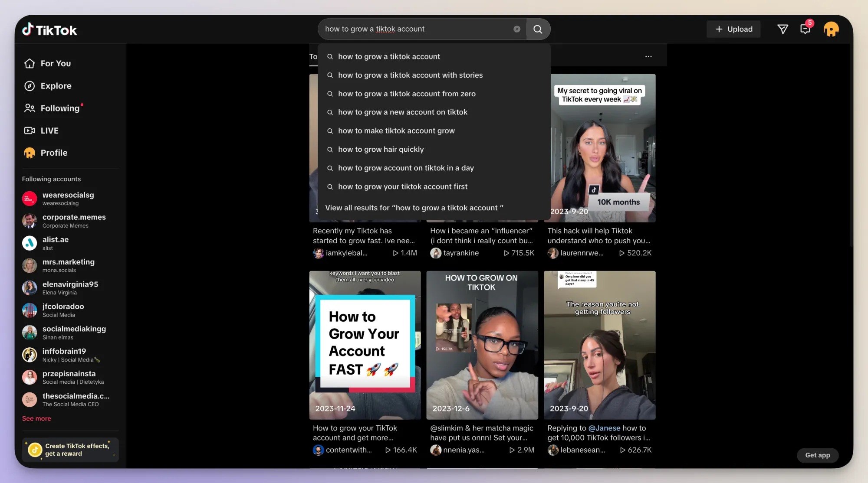Open tayrankine creator avatar

(x=436, y=253)
